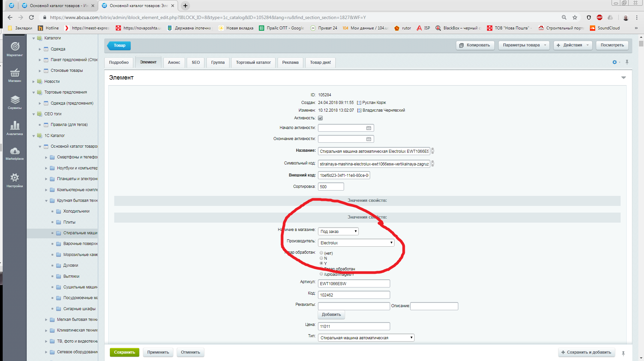Click the AdBlock Plus extension icon
This screenshot has width=644, height=361.
click(x=600, y=17)
